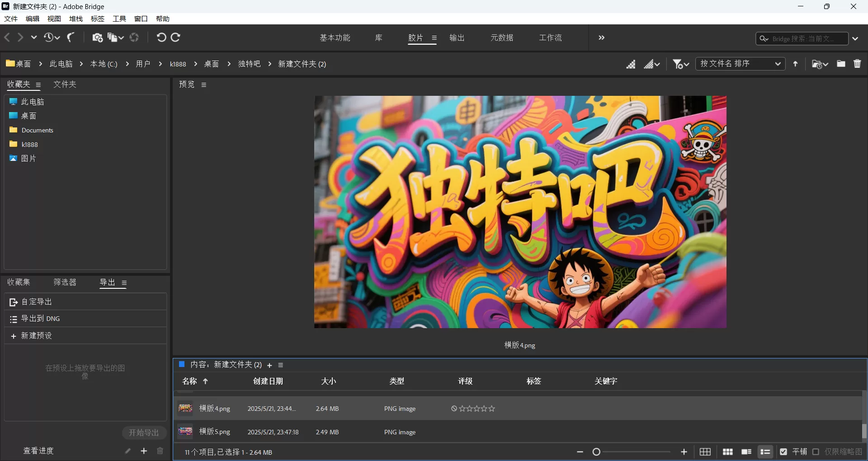
Task: Enable the 仅限缩略图 checkbox
Action: pyautogui.click(x=816, y=452)
